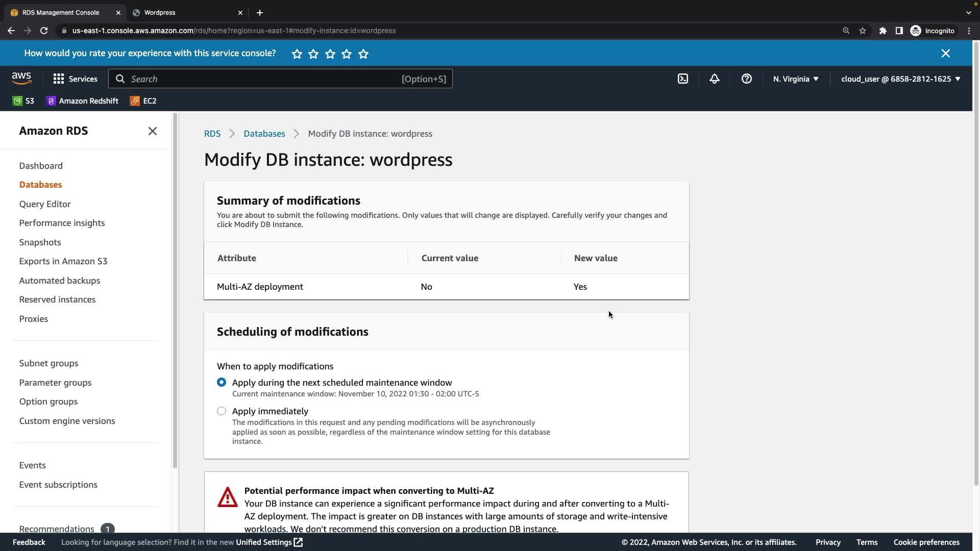Open the help question mark icon
The width and height of the screenshot is (980, 551).
(x=746, y=79)
